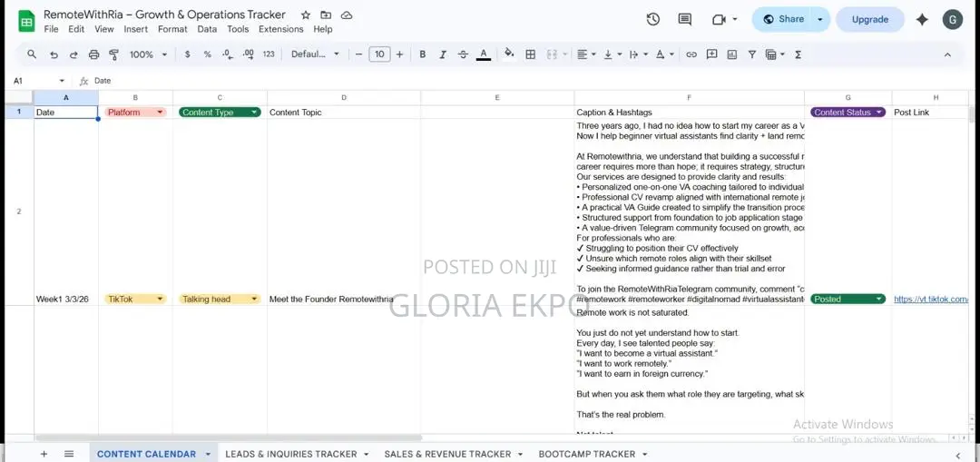Open the text color picker
The height and width of the screenshot is (462, 980).
point(483,54)
